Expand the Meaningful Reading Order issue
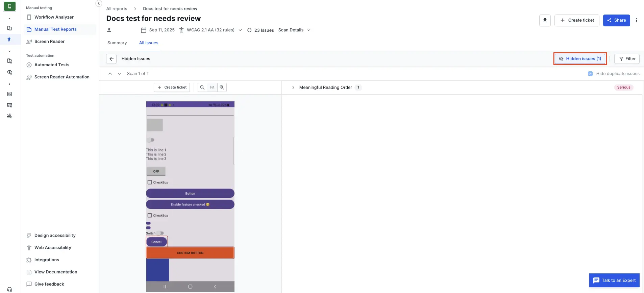This screenshot has width=644, height=293. [293, 88]
